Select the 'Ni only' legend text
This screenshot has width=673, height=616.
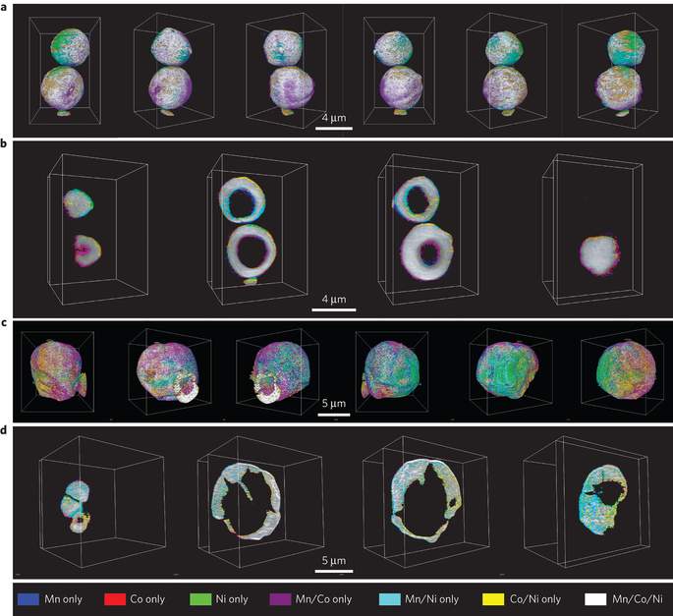pyautogui.click(x=232, y=599)
